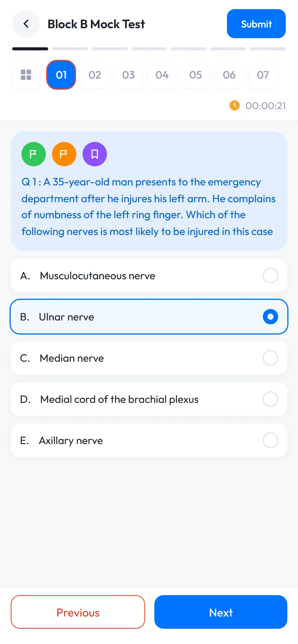Submit the mock test

[256, 24]
